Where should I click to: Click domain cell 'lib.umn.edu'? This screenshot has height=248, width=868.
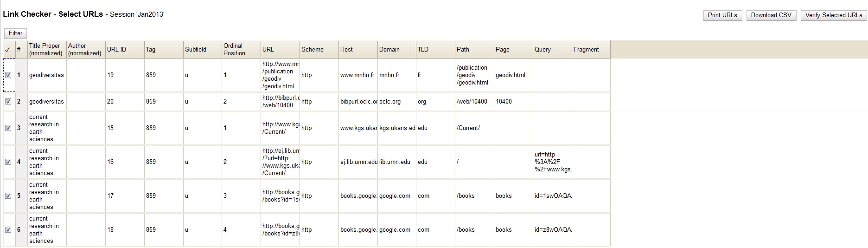tap(397, 162)
